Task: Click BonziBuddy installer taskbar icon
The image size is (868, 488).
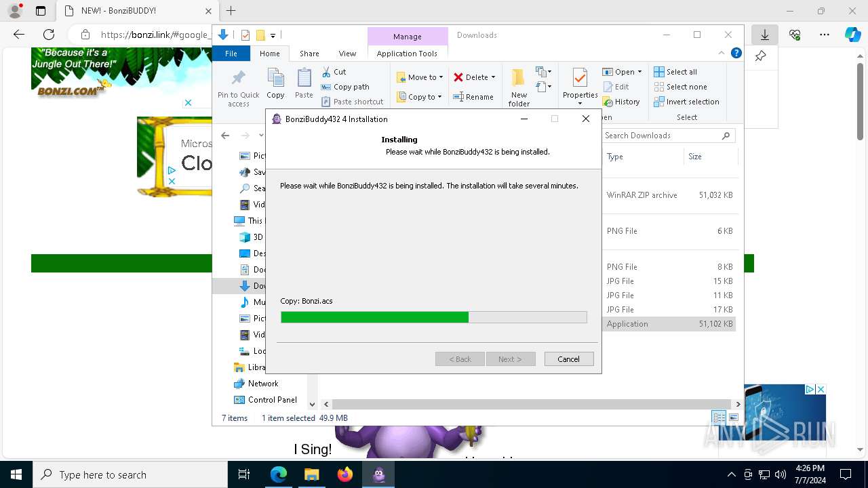Action: point(378,475)
